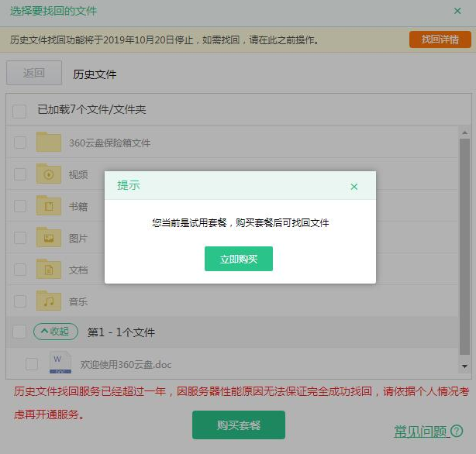Click the 360云盘保险箱文件 folder icon
The height and width of the screenshot is (454, 476).
(x=49, y=142)
